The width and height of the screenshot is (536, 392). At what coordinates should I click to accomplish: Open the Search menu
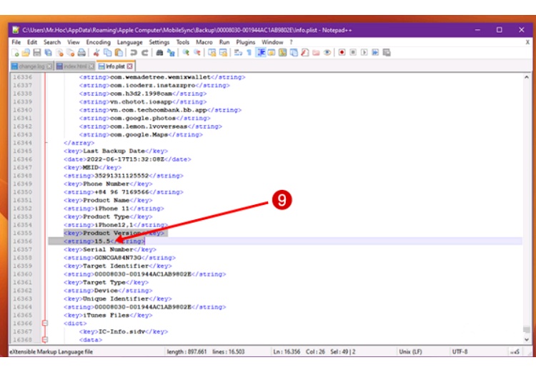click(x=52, y=42)
